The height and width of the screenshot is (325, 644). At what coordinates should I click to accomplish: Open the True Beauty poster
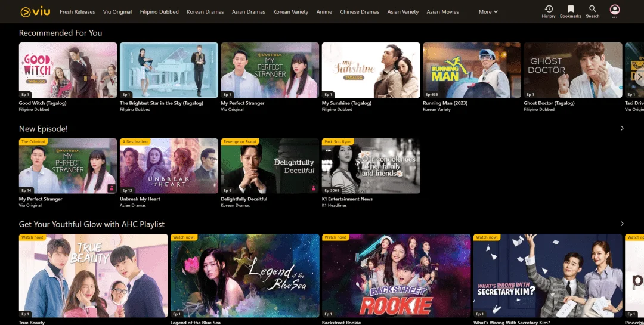(x=93, y=276)
